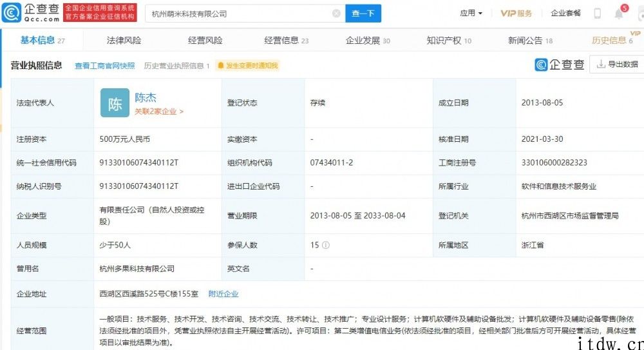Open the notification bell icon
This screenshot has height=350, width=644.
click(x=618, y=14)
